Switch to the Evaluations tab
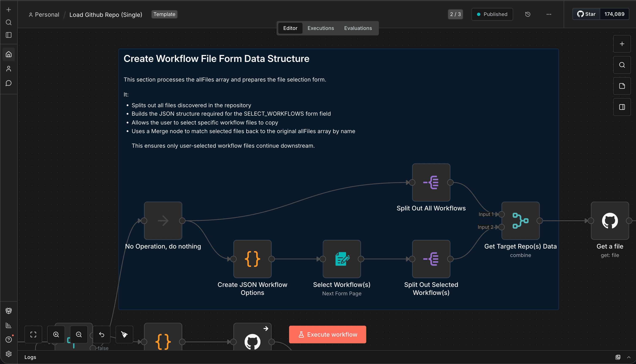Screen dimensions: 636x364 358,28
